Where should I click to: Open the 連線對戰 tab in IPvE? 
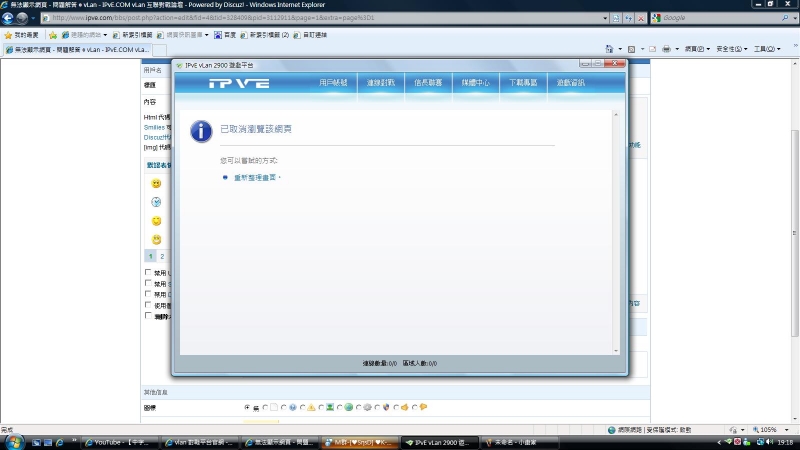[381, 83]
